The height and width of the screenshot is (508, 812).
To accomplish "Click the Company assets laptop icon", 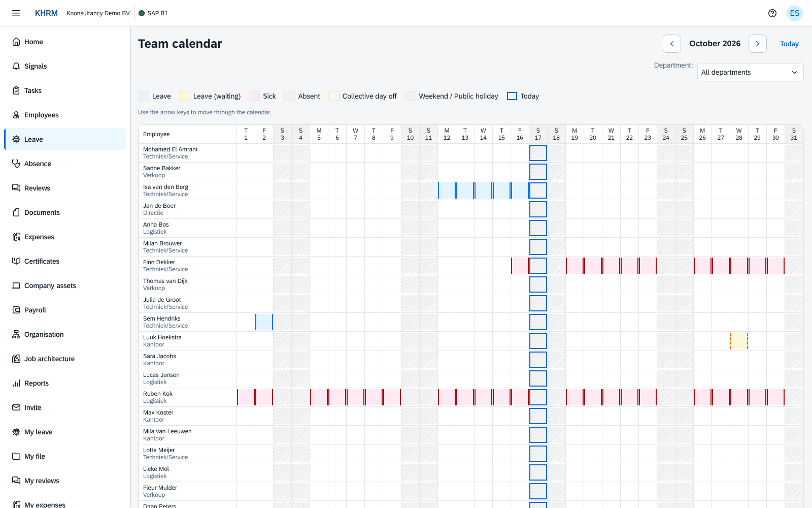I will 16,285.
